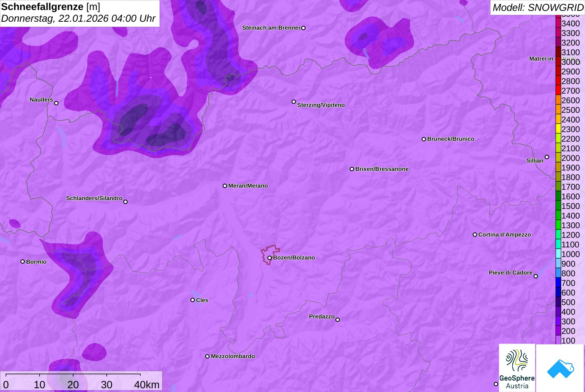Click the Sillian town marker
The image size is (585, 392).
[547, 157]
